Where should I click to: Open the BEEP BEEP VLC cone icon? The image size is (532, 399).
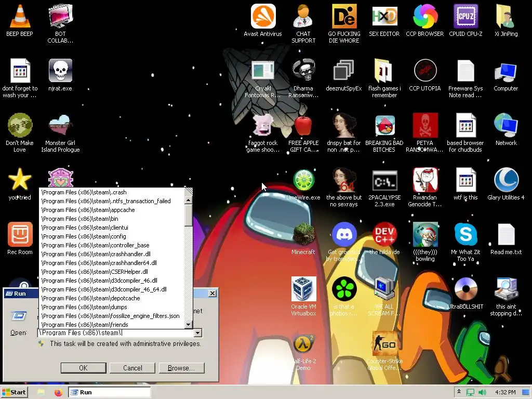20,16
